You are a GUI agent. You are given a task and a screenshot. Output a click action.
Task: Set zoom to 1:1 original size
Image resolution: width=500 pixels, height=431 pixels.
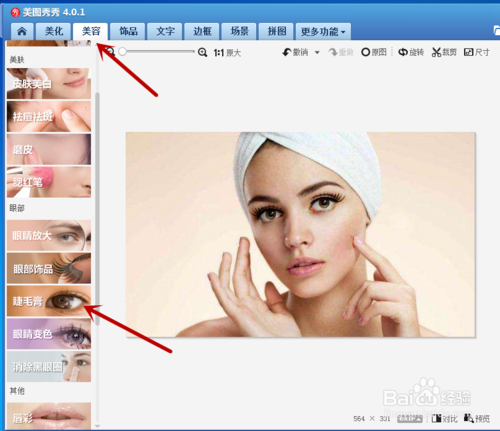[x=227, y=53]
